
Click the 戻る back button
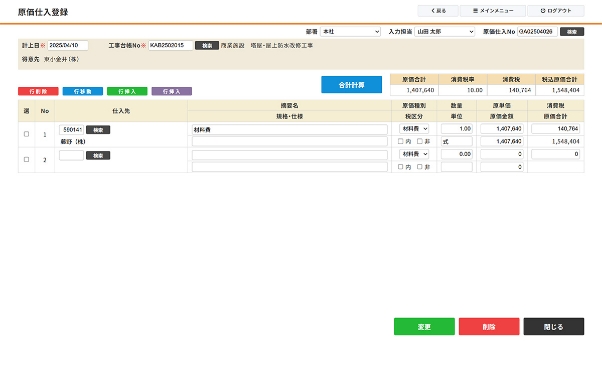(438, 11)
